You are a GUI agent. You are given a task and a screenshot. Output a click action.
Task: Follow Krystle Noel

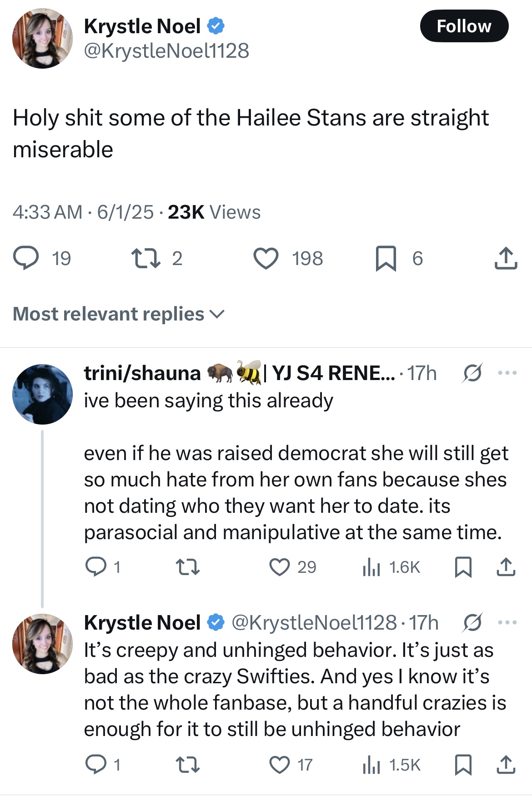(464, 26)
